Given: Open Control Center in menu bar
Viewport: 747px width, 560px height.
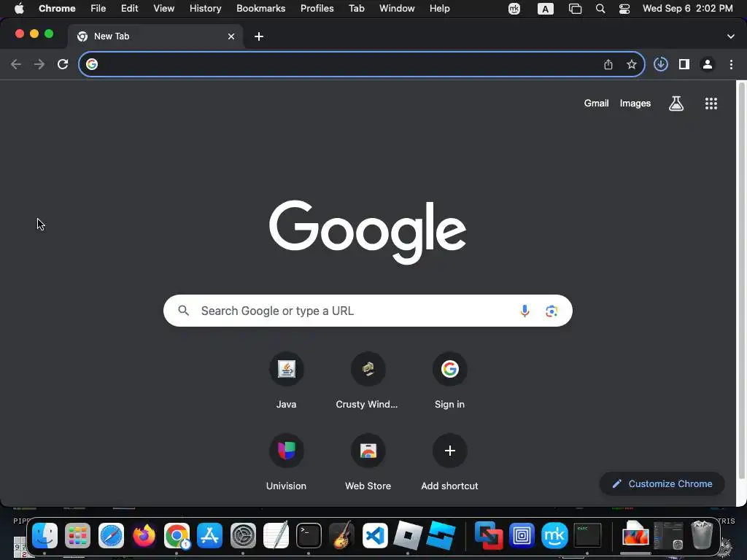Looking at the screenshot, I should coord(624,9).
